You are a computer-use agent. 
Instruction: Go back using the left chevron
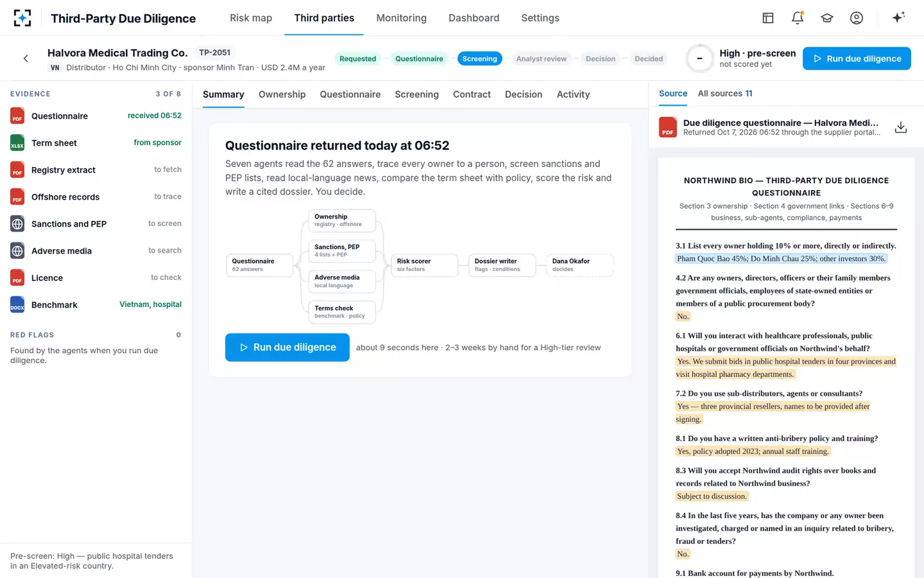coord(26,58)
